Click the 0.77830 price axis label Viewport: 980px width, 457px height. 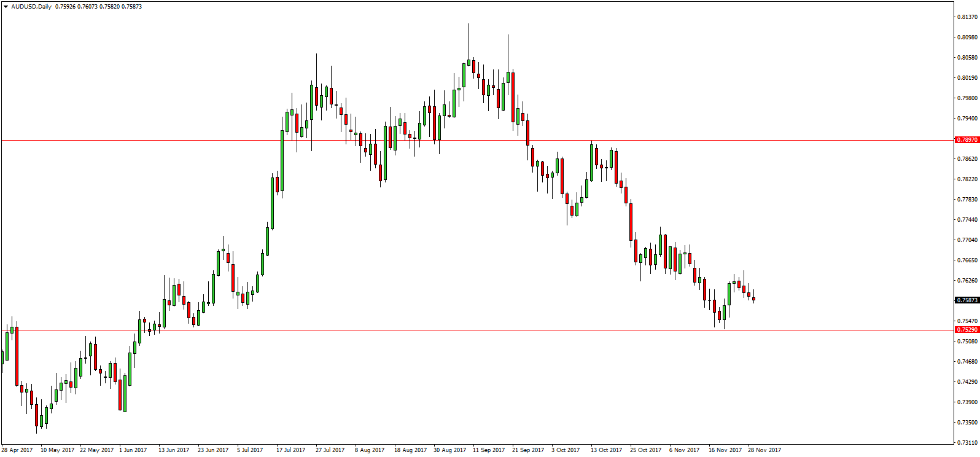click(967, 199)
